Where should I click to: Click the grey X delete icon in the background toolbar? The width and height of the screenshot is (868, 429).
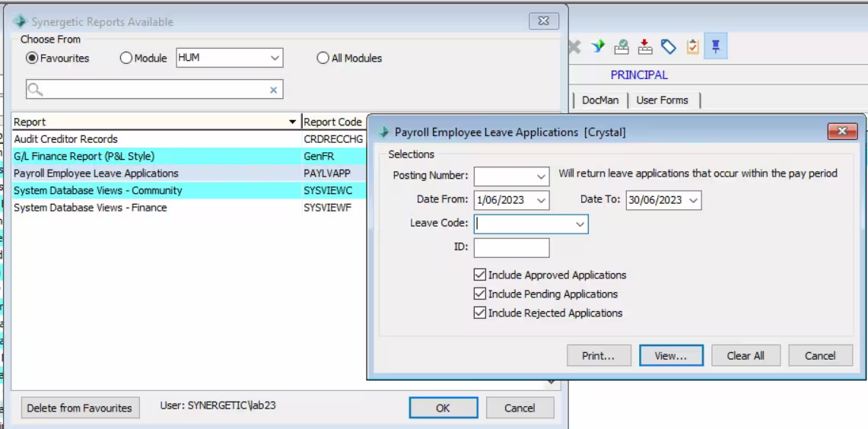(574, 46)
